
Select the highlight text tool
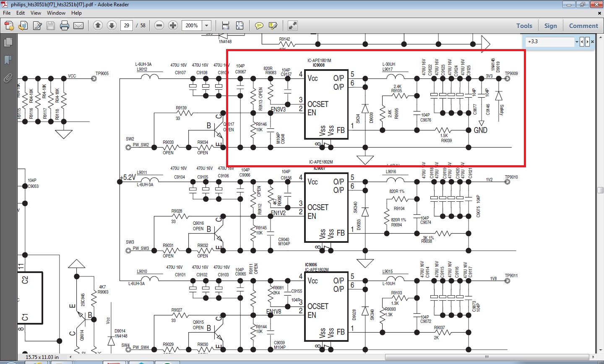coord(273,26)
